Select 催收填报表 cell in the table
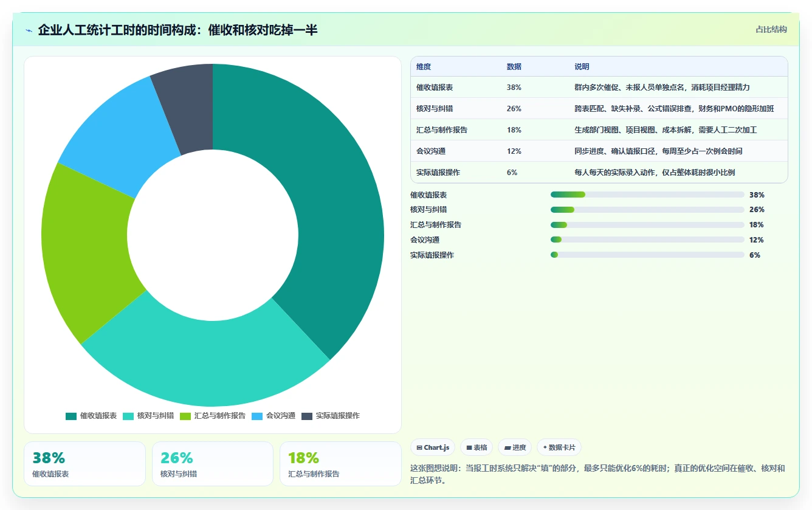The height and width of the screenshot is (510, 812). (435, 88)
